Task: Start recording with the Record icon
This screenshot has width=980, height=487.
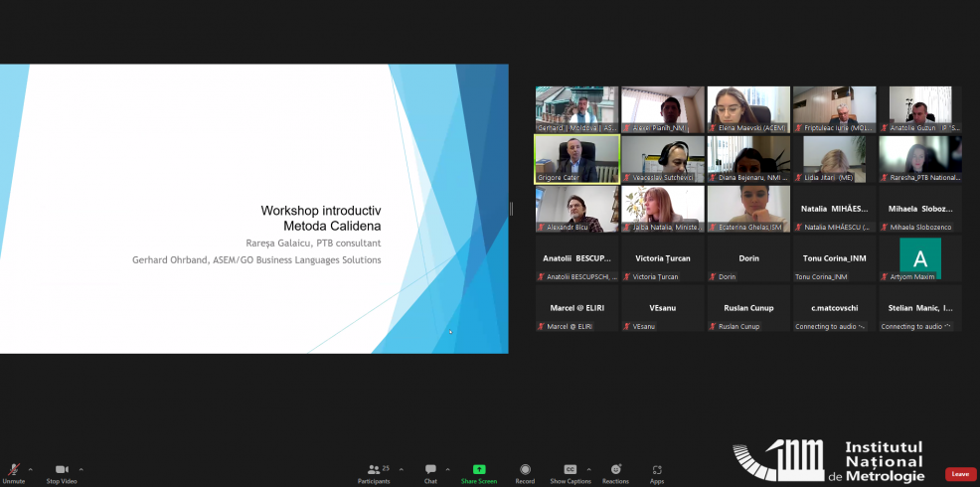Action: coord(525,469)
